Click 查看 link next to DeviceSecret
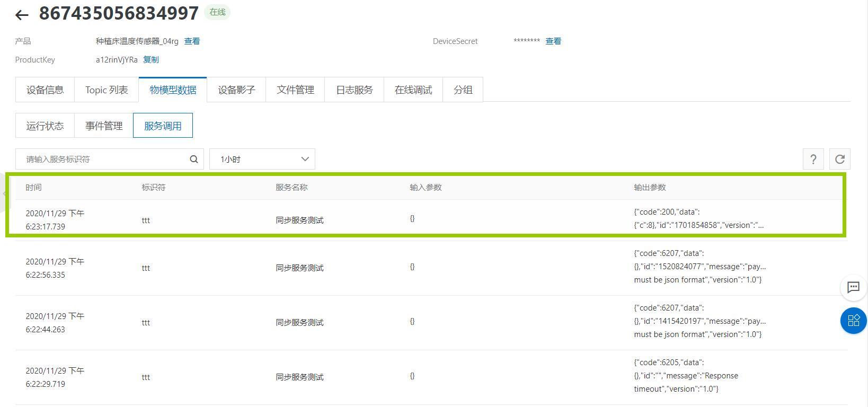Screen dimensions: 868x407 click(x=553, y=41)
